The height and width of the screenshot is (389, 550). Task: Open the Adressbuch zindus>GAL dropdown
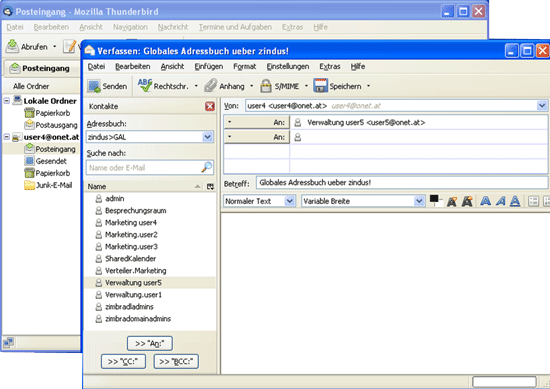(150, 137)
